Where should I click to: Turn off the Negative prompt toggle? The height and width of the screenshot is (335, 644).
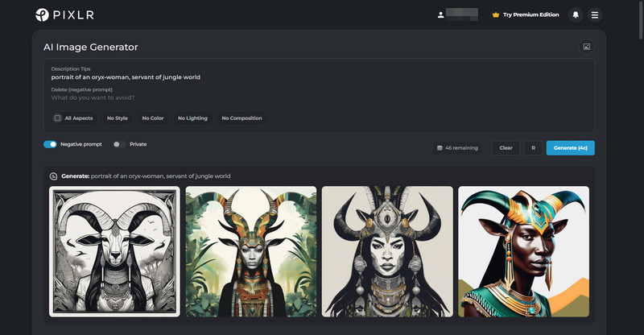click(x=50, y=144)
